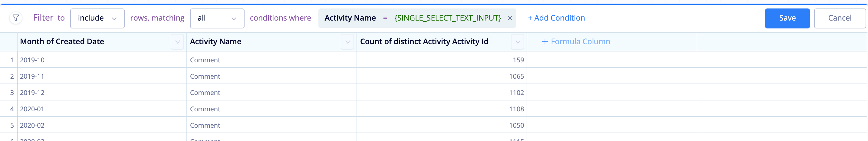The image size is (868, 141).
Task: Cancel the filter editing
Action: point(840,18)
